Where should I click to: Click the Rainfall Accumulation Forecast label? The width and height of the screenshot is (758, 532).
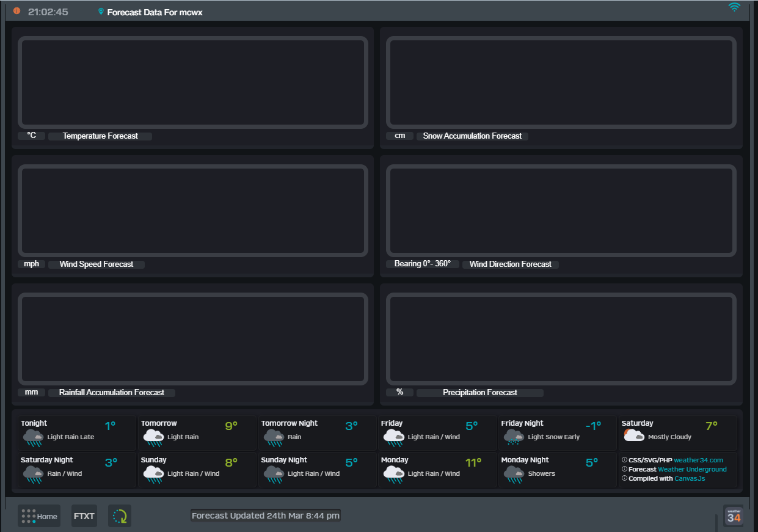click(x=112, y=393)
